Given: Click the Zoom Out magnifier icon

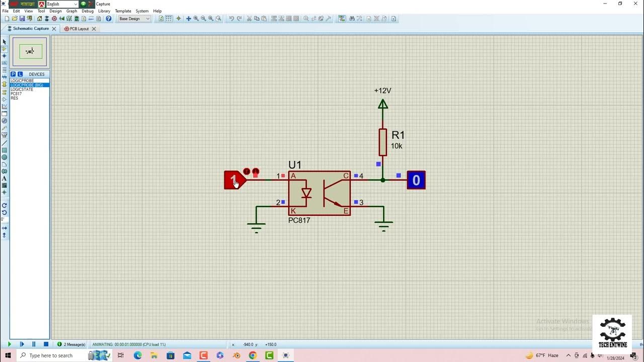Looking at the screenshot, I should (203, 19).
